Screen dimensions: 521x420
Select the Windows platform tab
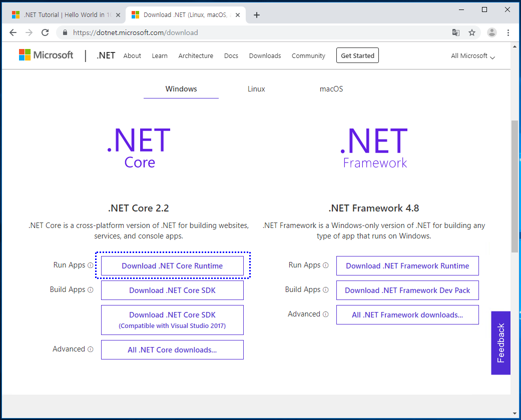[181, 89]
